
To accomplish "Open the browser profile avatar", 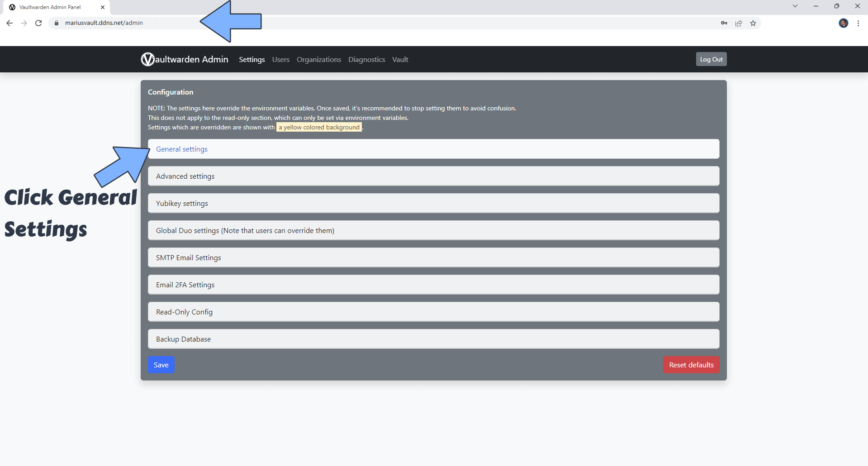I will tap(843, 23).
